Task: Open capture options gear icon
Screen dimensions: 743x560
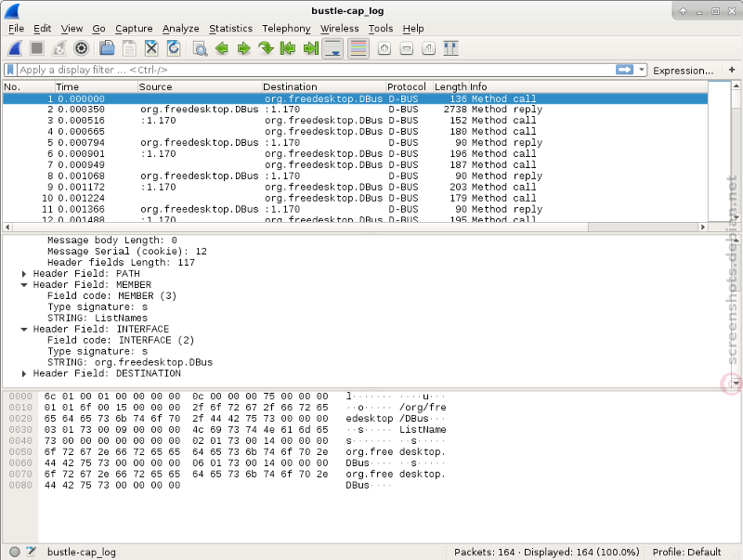Action: tap(81, 48)
